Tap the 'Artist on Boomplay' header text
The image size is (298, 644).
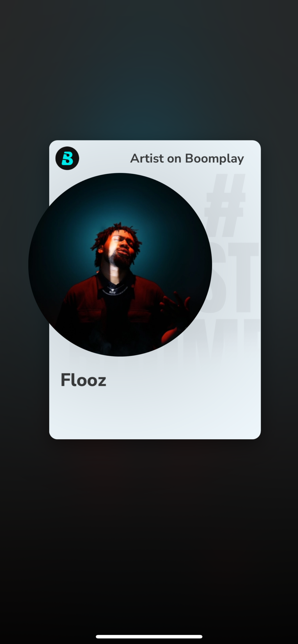pos(187,159)
